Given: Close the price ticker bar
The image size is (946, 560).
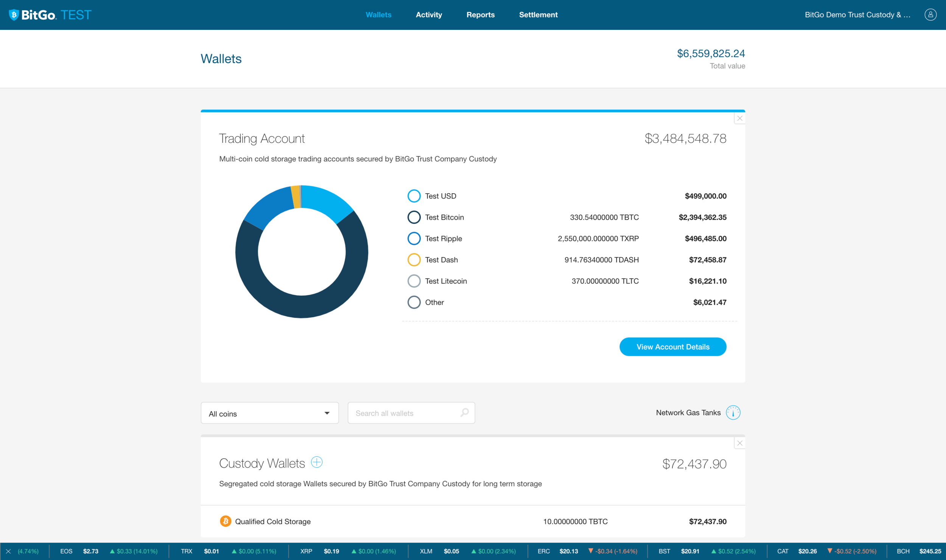Looking at the screenshot, I should click(x=8, y=551).
